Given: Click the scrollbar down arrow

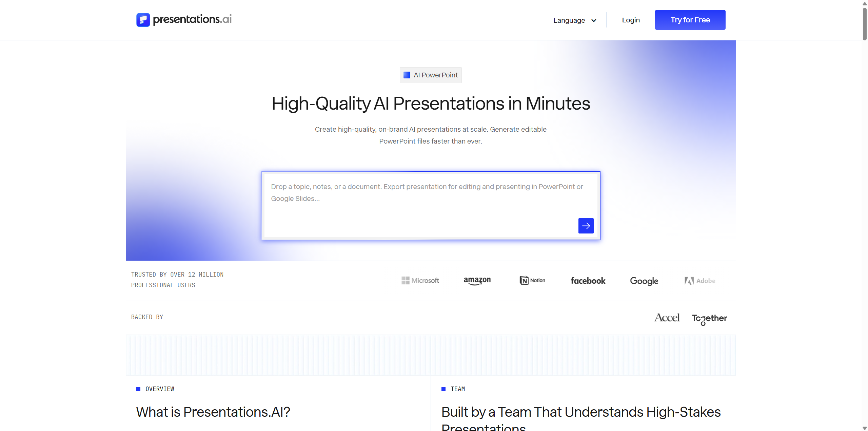Looking at the screenshot, I should 865,428.
